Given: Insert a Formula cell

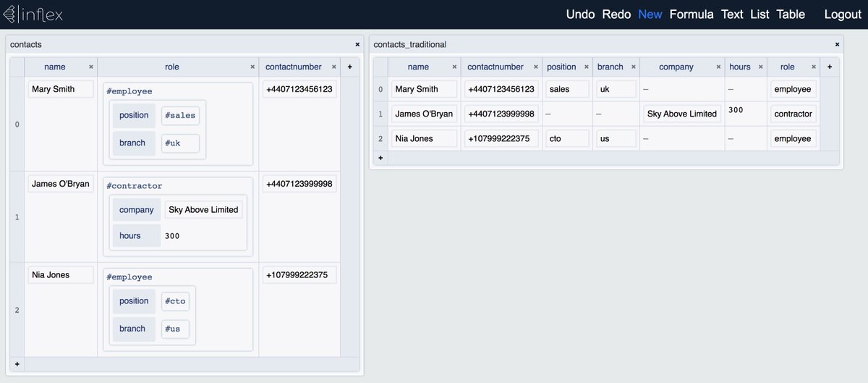Looking at the screenshot, I should point(692,14).
